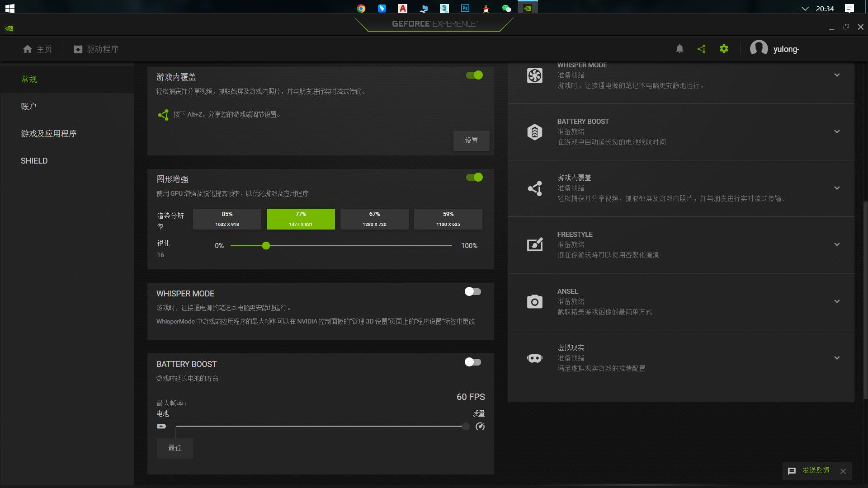Click WeChat icon in the taskbar

[x=506, y=8]
